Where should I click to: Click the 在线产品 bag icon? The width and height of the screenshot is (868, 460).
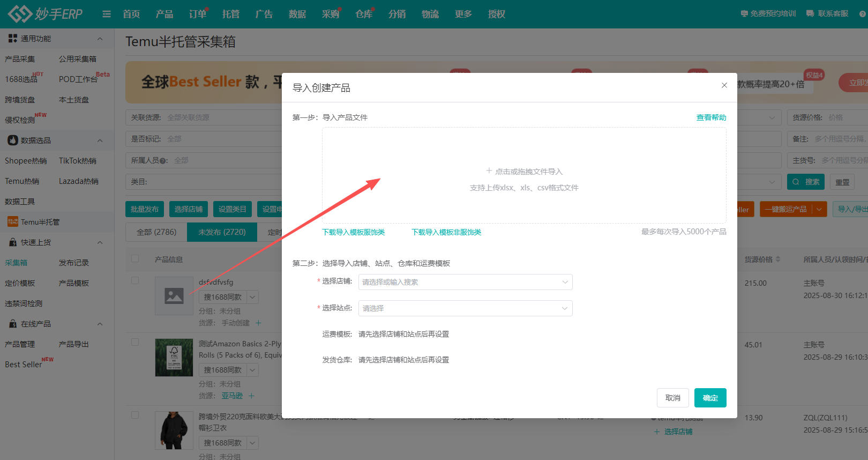(13, 324)
